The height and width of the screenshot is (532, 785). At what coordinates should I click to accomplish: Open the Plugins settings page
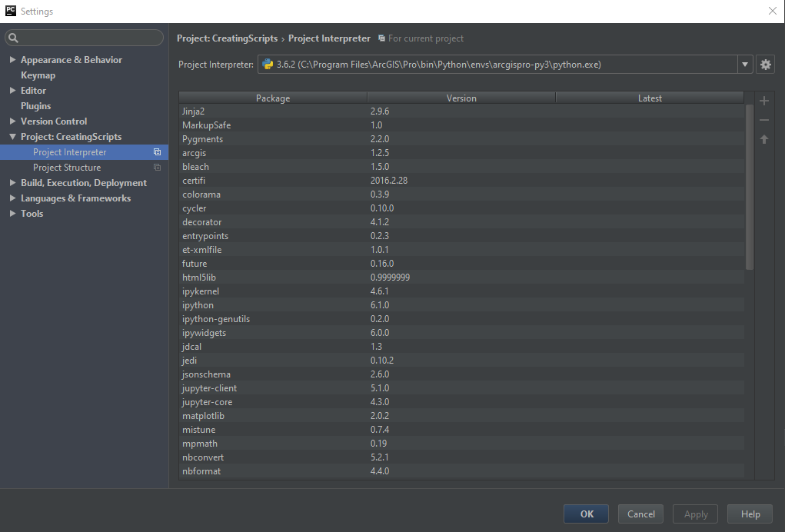pyautogui.click(x=35, y=106)
